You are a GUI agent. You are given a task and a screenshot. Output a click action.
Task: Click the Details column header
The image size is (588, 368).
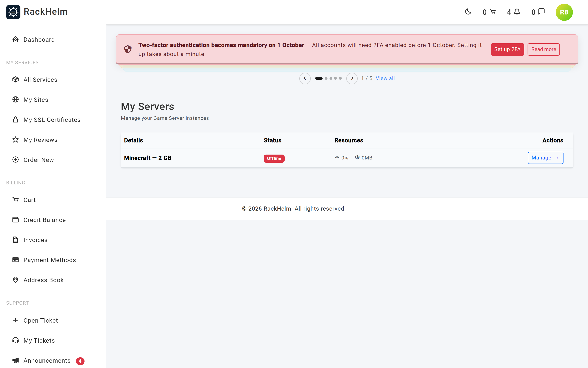point(133,140)
